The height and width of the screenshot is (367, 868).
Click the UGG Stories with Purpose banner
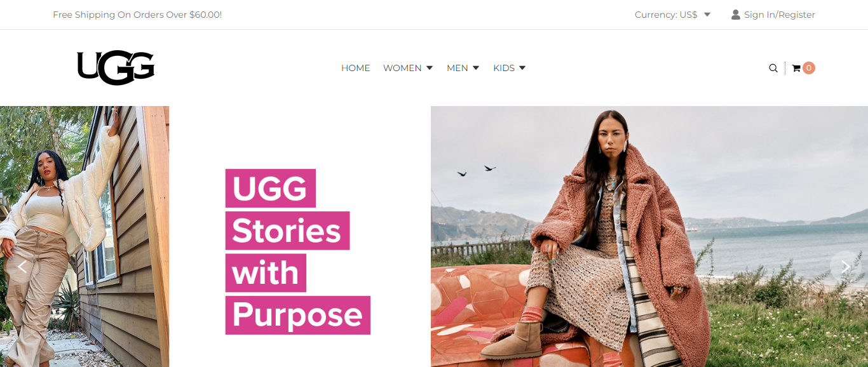point(298,251)
